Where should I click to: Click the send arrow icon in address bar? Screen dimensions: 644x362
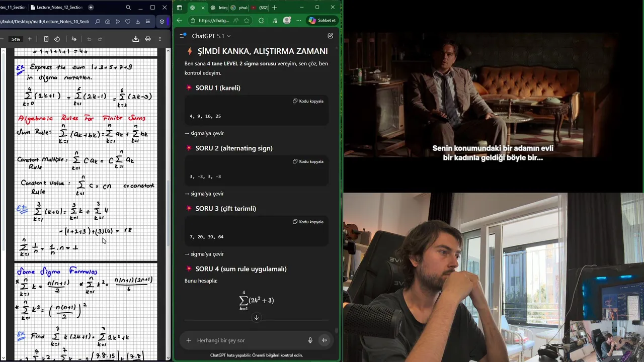point(118,22)
